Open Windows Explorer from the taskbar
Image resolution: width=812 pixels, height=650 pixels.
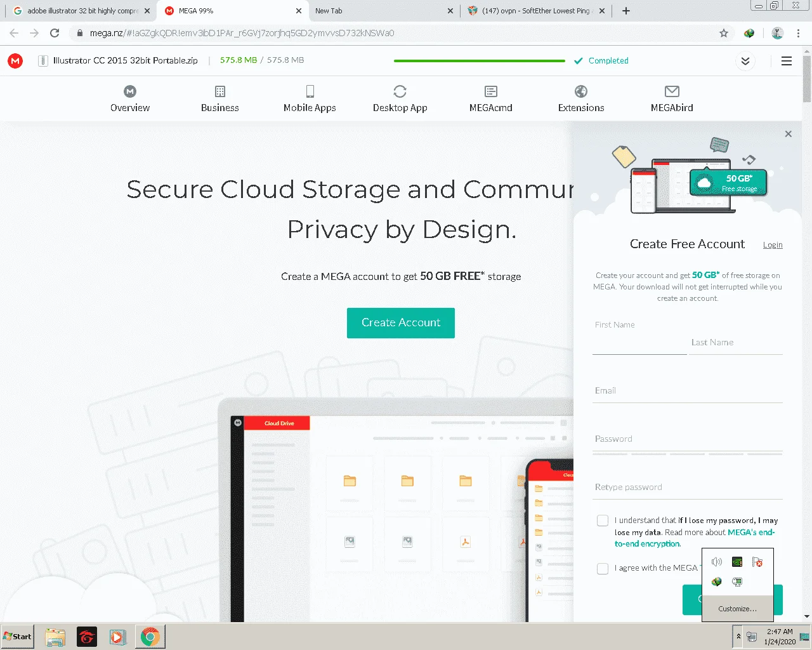(x=55, y=637)
